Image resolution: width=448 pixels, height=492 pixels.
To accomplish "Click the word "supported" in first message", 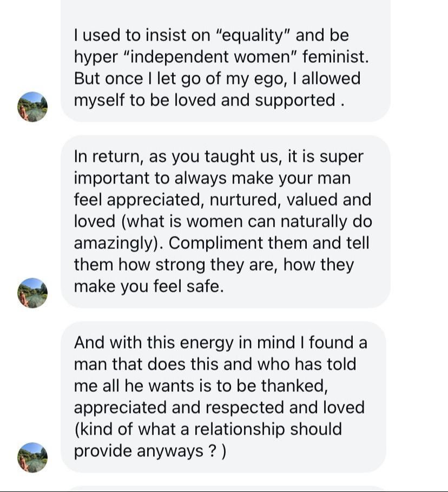I will [x=295, y=101].
